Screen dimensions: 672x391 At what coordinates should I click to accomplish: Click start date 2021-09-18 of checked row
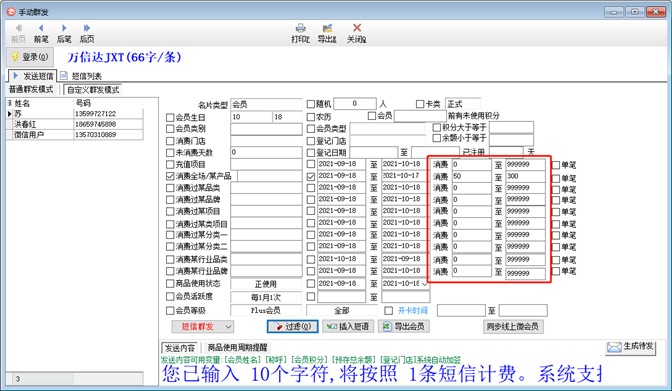tap(341, 176)
